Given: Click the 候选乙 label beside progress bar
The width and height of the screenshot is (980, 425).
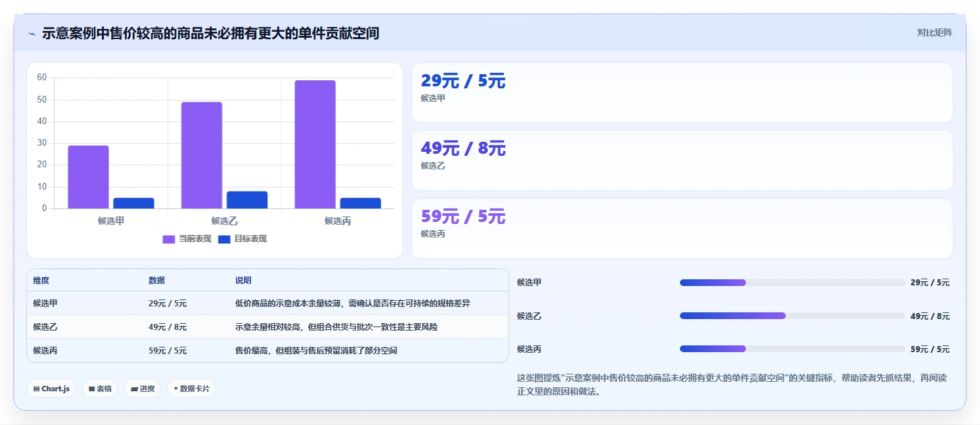Looking at the screenshot, I should pos(529,316).
